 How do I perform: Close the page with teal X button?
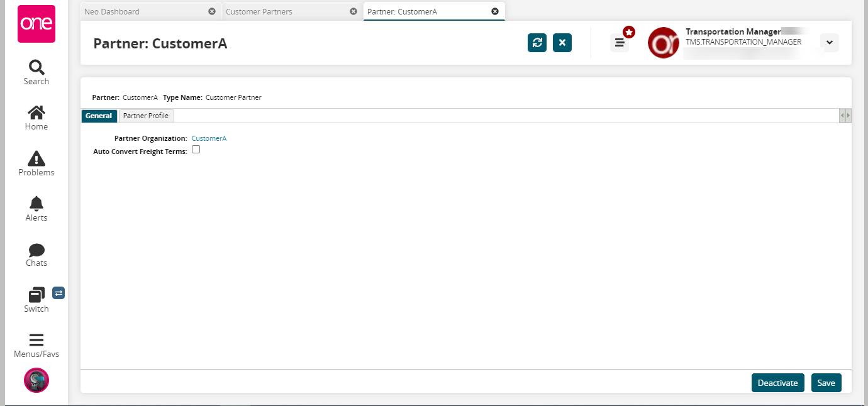point(562,43)
